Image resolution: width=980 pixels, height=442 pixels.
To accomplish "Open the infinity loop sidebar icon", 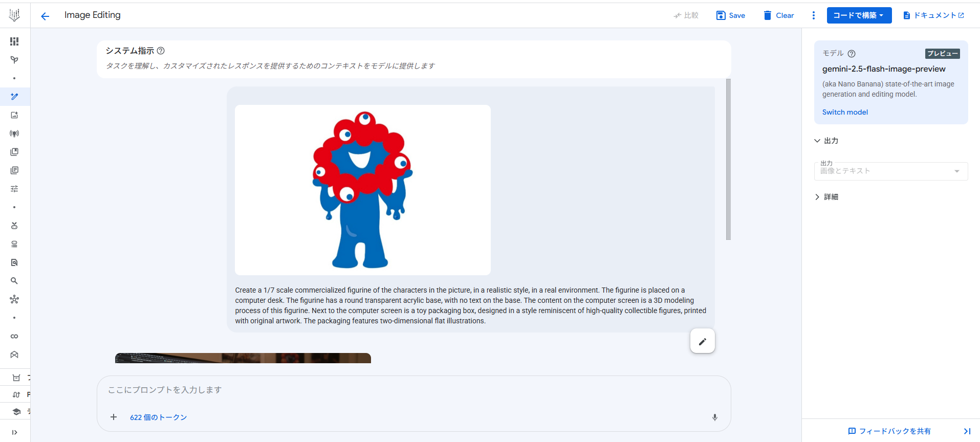I will pos(14,336).
